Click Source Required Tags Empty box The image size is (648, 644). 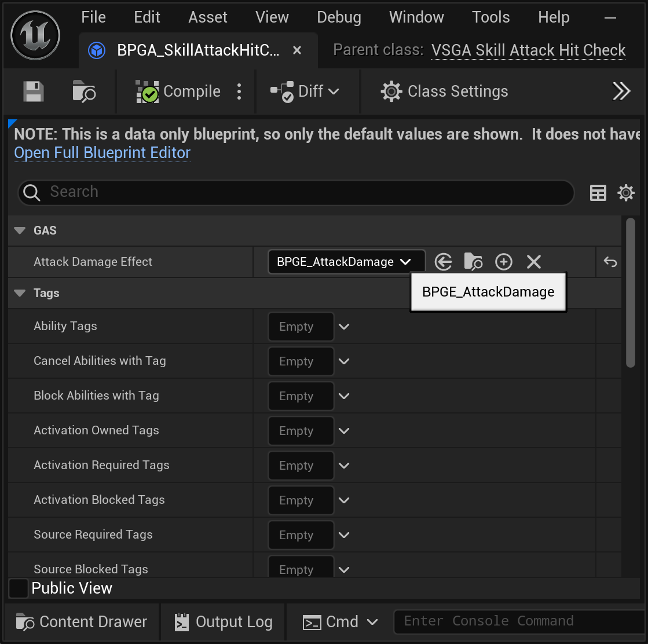tap(301, 535)
